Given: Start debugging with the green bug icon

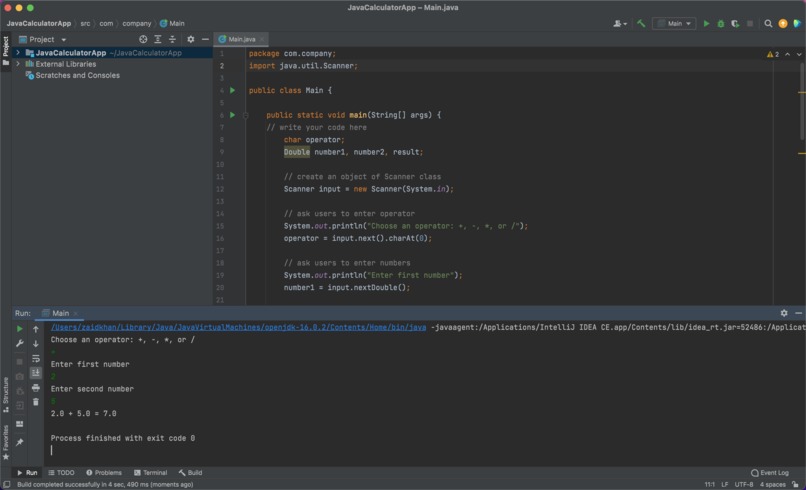Looking at the screenshot, I should (x=721, y=23).
